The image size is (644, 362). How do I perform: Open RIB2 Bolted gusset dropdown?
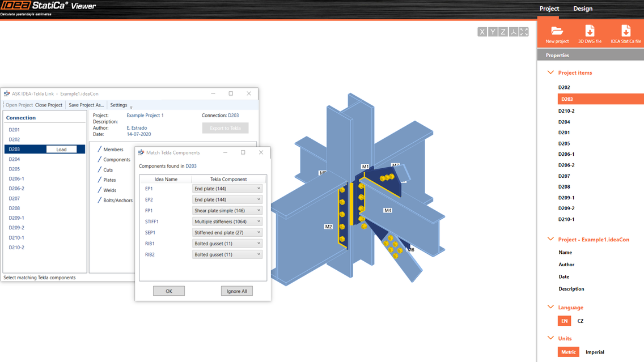227,254
